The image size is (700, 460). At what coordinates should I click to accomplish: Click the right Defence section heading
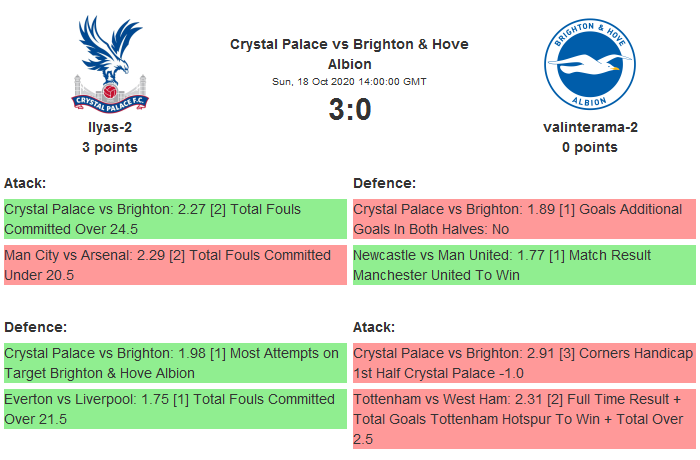pos(384,183)
